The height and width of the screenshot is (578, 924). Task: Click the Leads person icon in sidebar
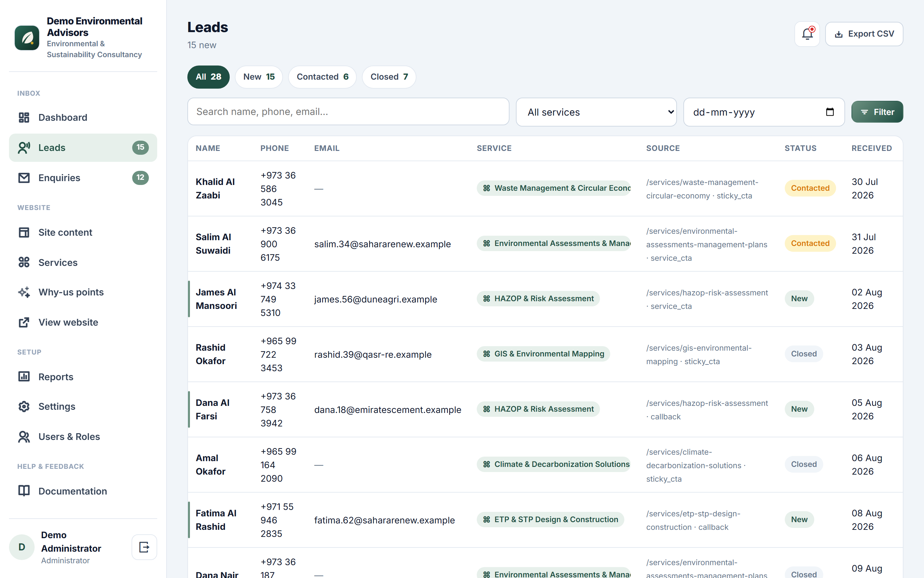coord(24,148)
